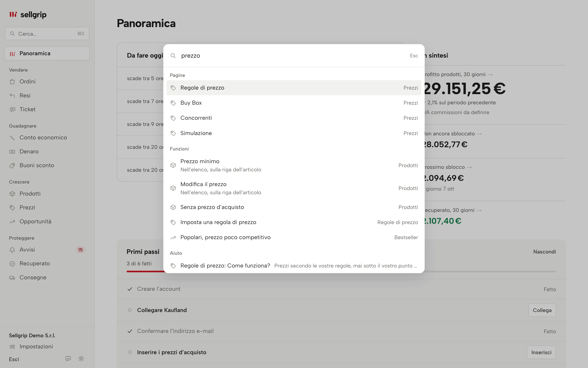Viewport: 588px width, 368px height.
Task: Click the Avvisi bell icon
Action: pyautogui.click(x=12, y=250)
